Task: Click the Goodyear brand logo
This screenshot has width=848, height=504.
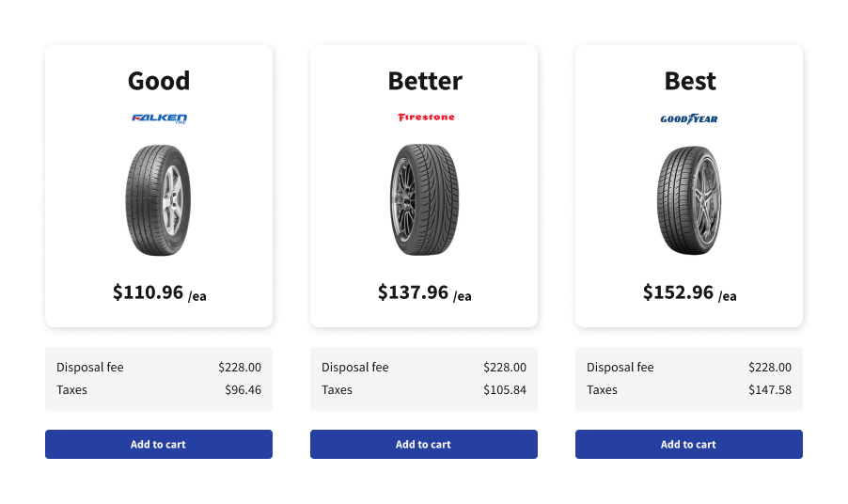Action: [x=689, y=119]
